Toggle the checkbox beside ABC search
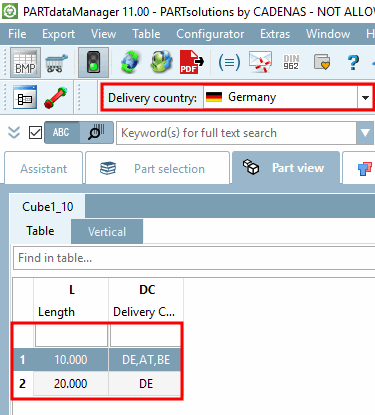The width and height of the screenshot is (375, 415). (x=35, y=133)
